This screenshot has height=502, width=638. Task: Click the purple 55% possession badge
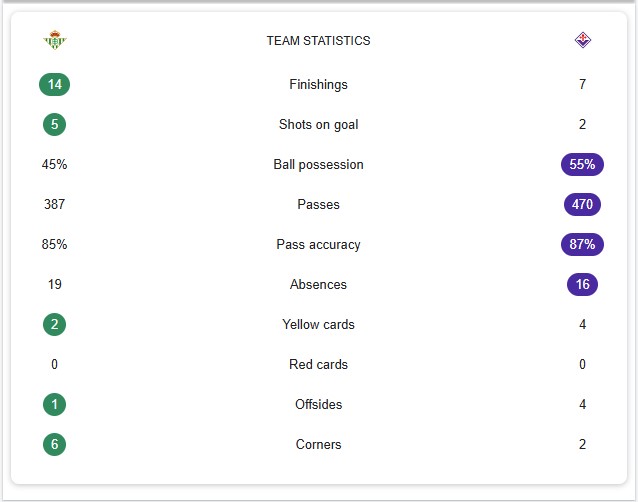point(582,164)
